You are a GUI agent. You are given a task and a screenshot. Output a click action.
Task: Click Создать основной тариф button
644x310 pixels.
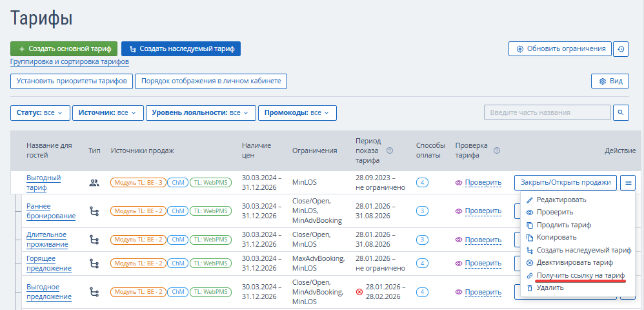click(x=64, y=49)
